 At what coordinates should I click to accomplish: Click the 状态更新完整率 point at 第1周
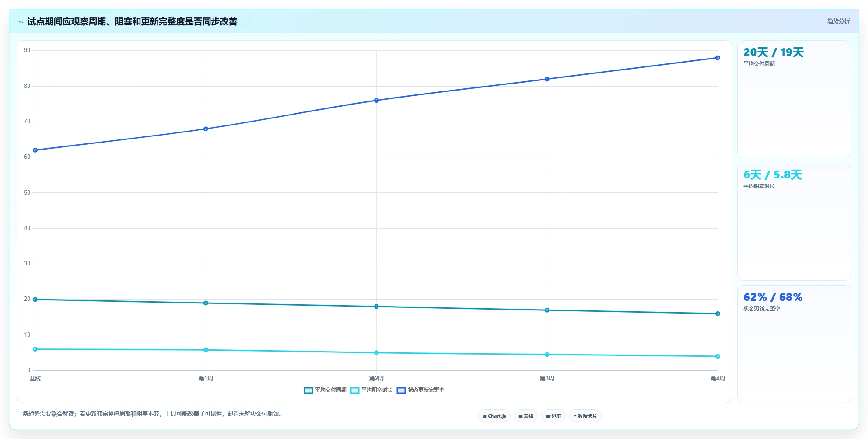click(206, 129)
